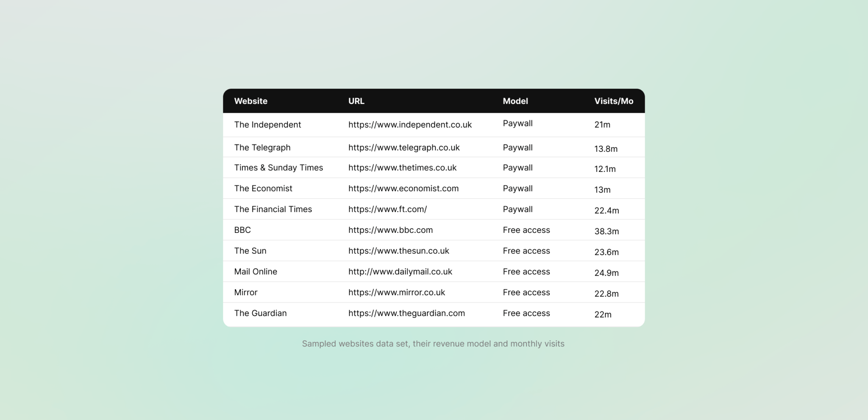This screenshot has width=868, height=420.
Task: Open the theguardian.com URL link
Action: click(406, 313)
